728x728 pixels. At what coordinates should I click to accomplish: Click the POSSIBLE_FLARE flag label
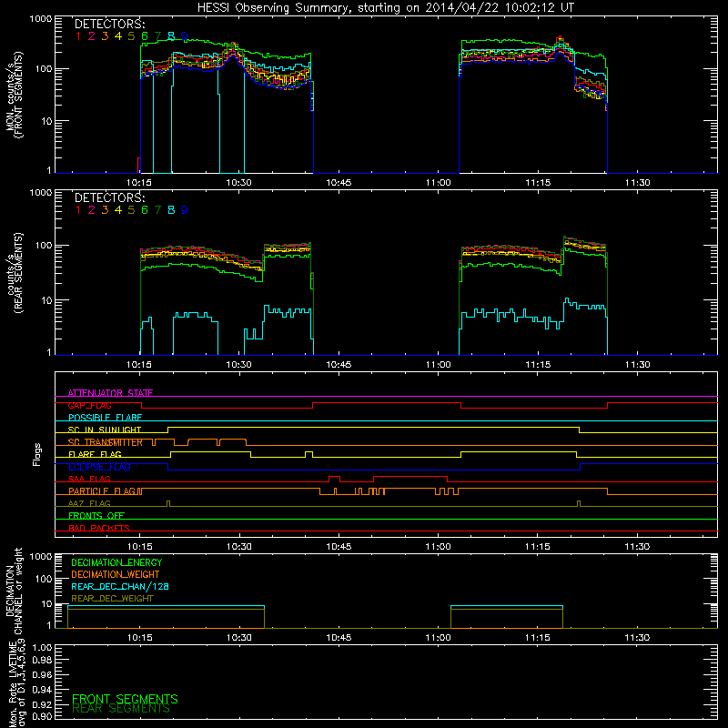[x=105, y=418]
